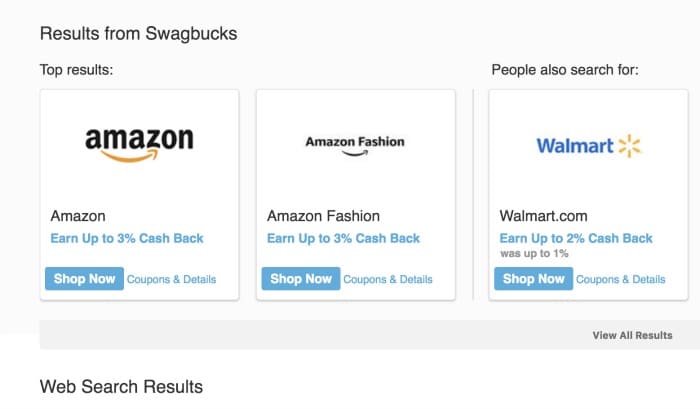700x409 pixels.
Task: Shop Now at Amazon
Action: [x=84, y=279]
